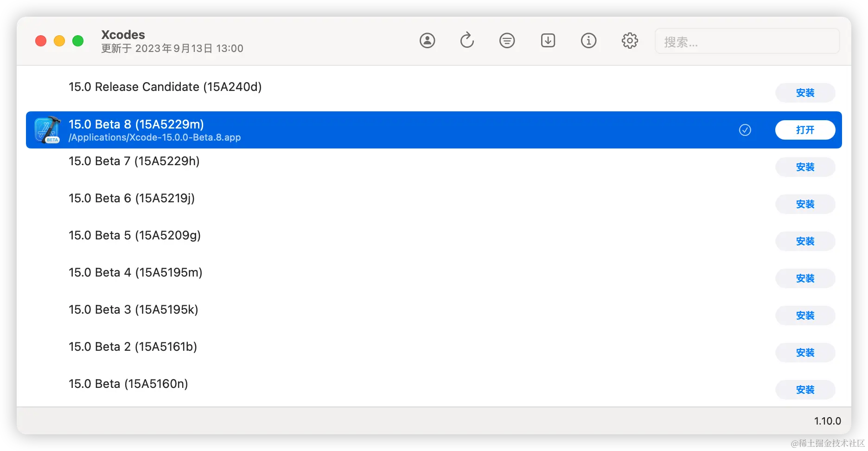This screenshot has height=451, width=868.
Task: Show the info inspector panel
Action: tap(588, 41)
